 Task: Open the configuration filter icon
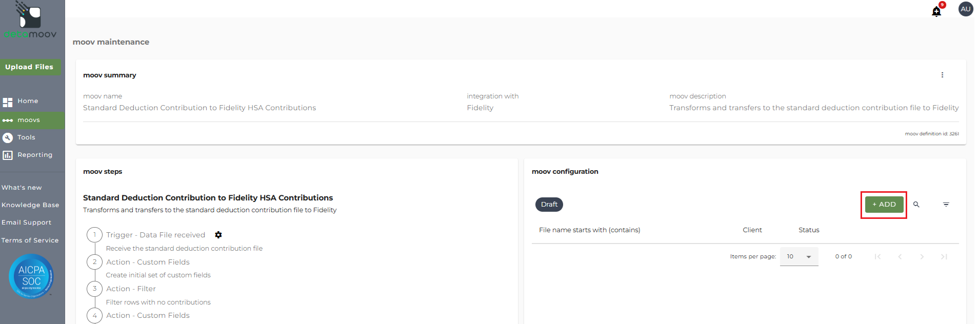pos(946,205)
